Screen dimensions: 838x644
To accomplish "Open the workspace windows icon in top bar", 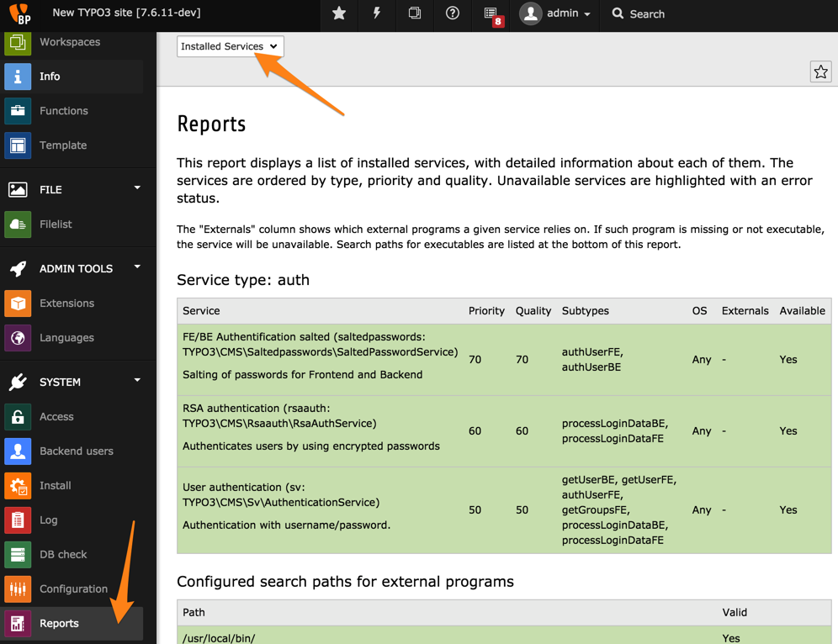I will (x=415, y=13).
